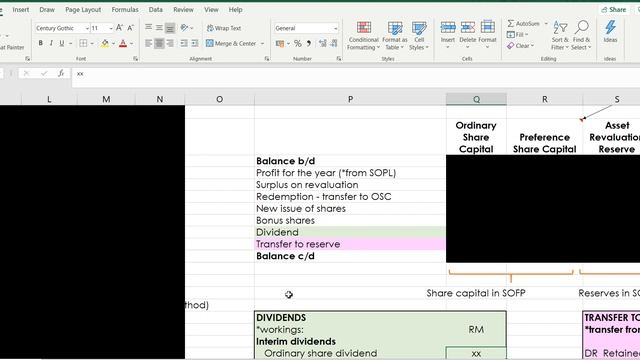Select column Q header

[x=476, y=99]
